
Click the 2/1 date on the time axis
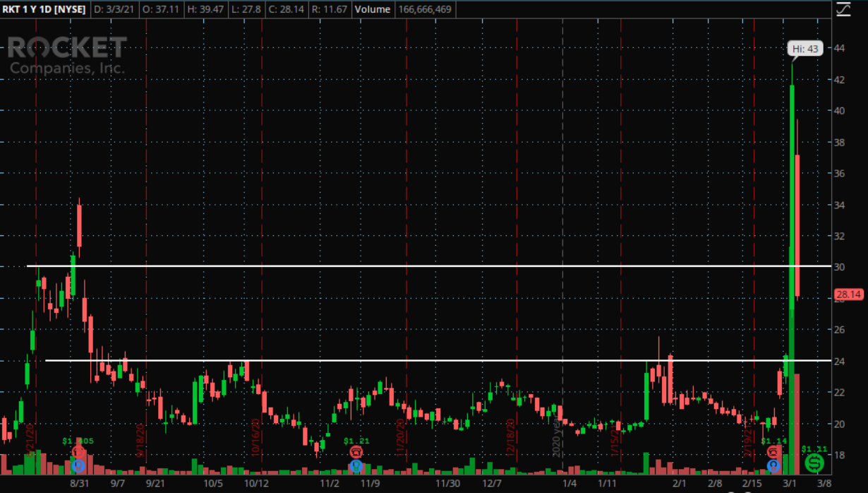pos(680,483)
